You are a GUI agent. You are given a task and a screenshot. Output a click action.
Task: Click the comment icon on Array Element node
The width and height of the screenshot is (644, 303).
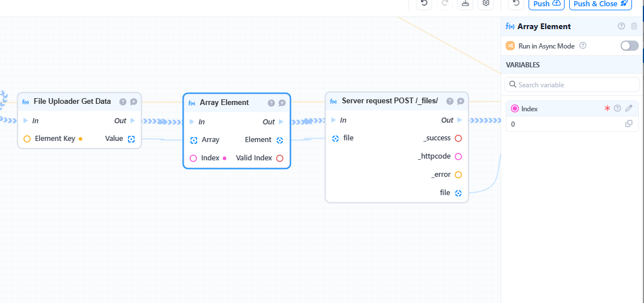pyautogui.click(x=282, y=103)
